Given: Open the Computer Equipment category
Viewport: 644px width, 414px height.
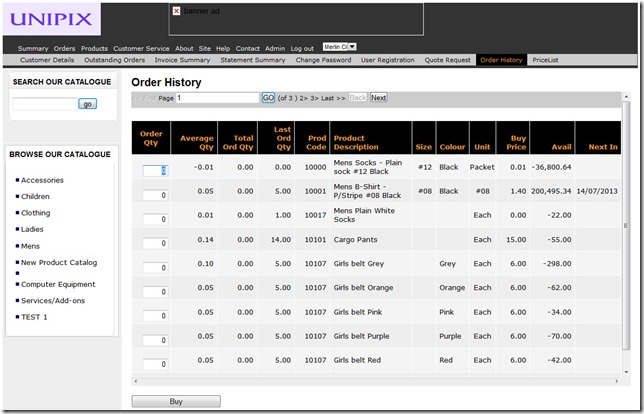Looking at the screenshot, I should click(x=58, y=284).
